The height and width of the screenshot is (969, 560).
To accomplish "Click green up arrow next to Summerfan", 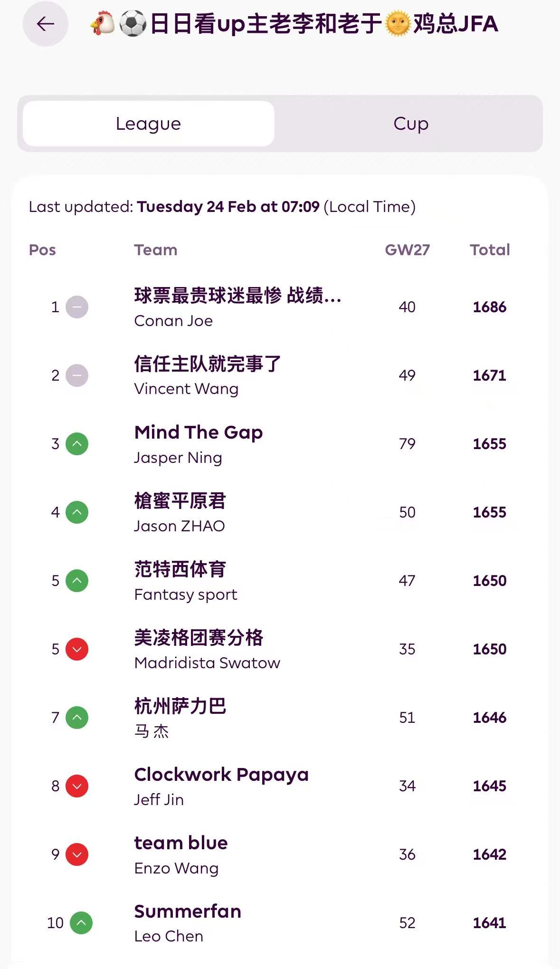I will tap(81, 923).
